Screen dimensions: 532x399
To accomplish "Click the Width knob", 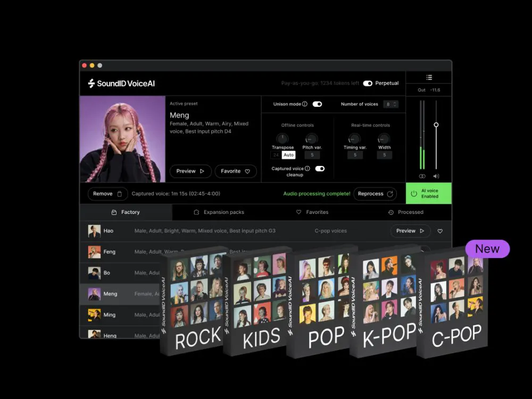I will tap(384, 138).
